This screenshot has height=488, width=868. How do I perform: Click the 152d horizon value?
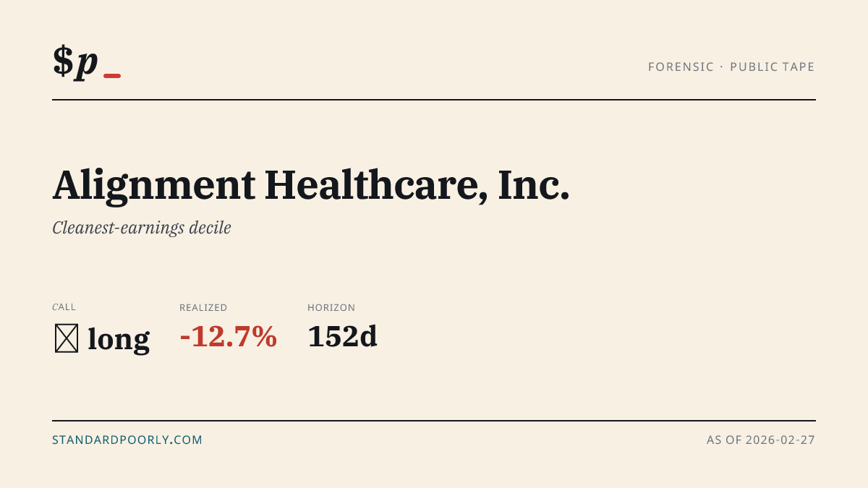(343, 337)
